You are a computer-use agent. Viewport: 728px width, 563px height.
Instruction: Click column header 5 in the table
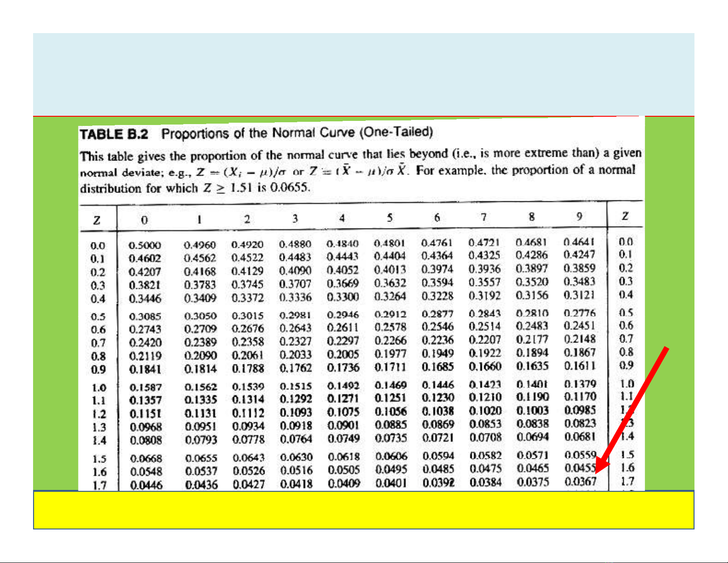click(x=389, y=218)
